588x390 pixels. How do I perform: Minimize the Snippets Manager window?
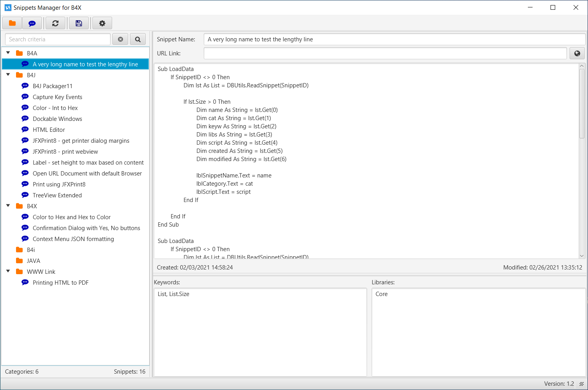point(530,7)
